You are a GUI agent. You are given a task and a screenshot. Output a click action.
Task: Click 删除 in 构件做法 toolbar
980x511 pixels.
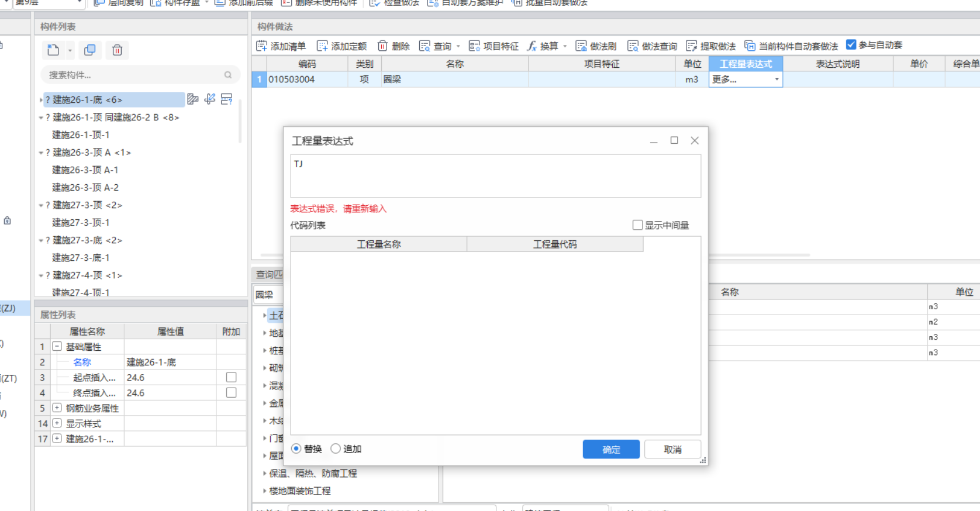(394, 46)
